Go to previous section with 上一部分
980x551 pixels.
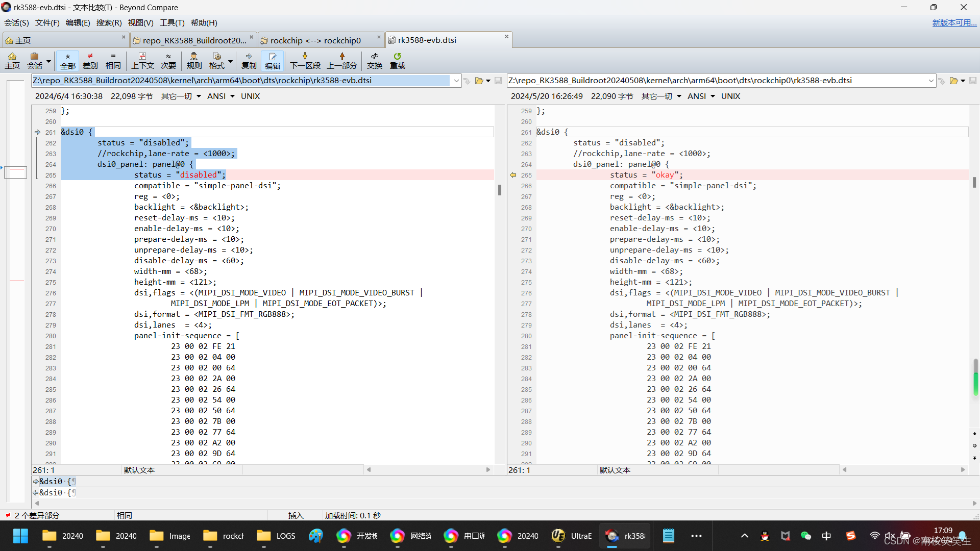[x=341, y=60]
